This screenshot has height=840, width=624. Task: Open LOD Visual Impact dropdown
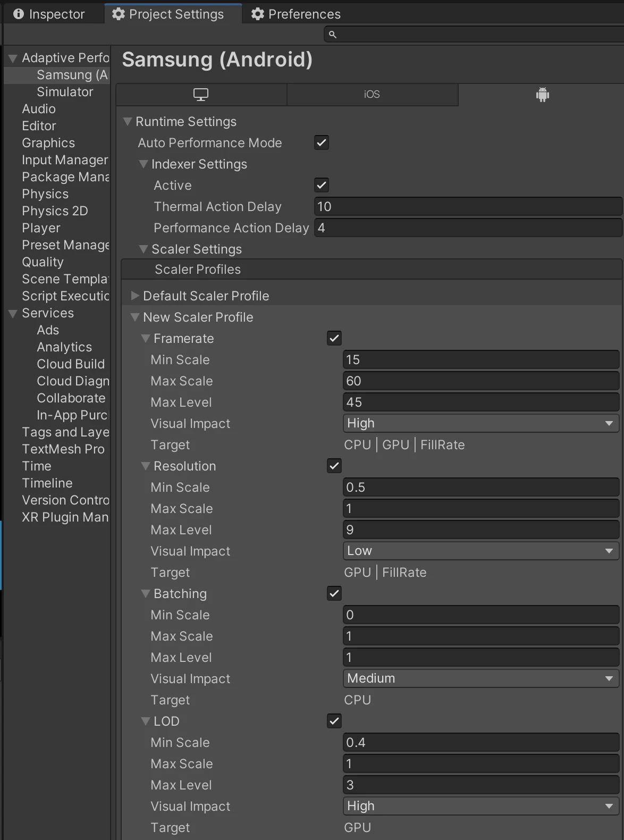click(x=481, y=806)
